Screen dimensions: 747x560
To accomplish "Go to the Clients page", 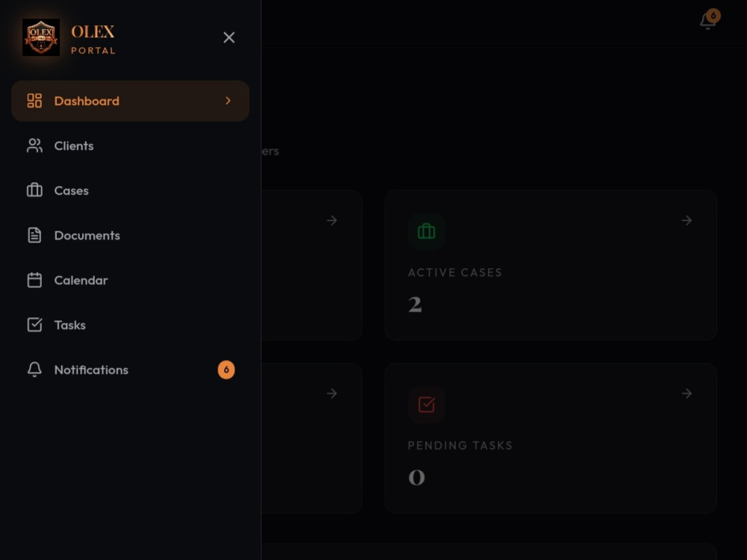I will (x=130, y=146).
